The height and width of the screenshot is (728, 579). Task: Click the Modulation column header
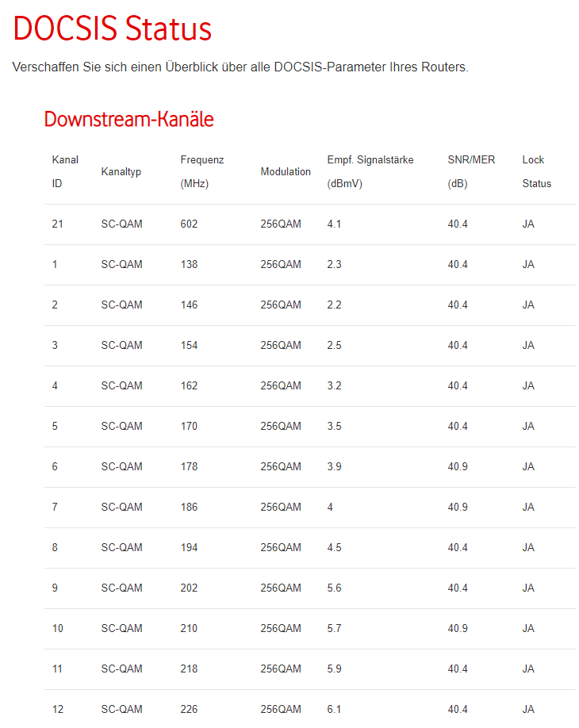point(285,172)
